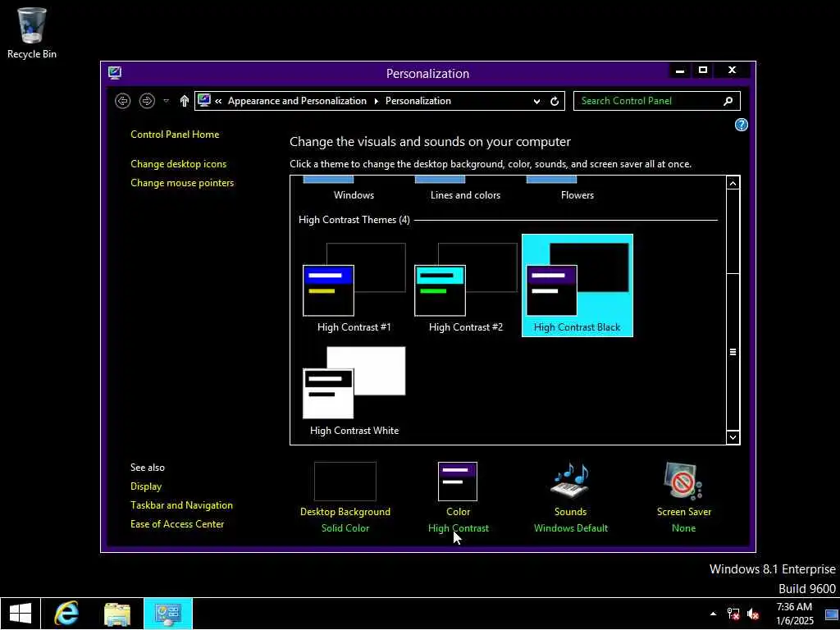Click the Personalization breadcrumb segment
The height and width of the screenshot is (630, 840).
tap(418, 101)
